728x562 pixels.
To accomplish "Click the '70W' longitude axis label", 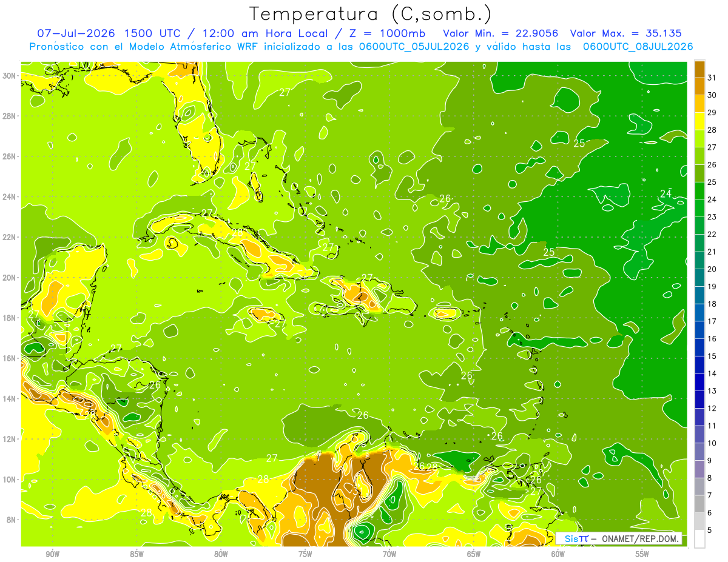I will [389, 554].
